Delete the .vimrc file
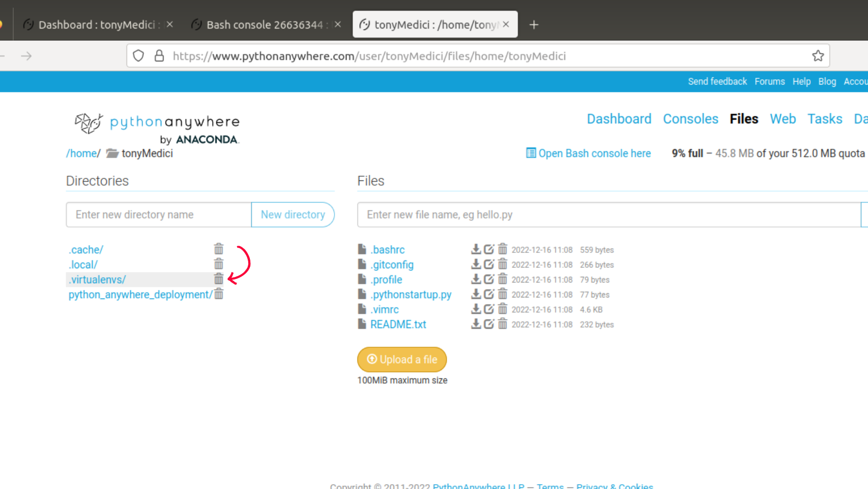This screenshot has height=489, width=868. click(503, 309)
